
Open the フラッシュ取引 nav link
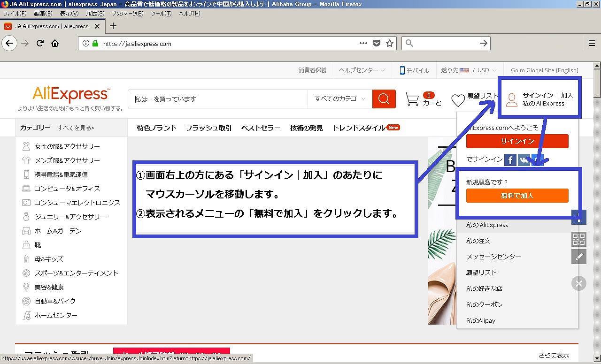pos(209,128)
